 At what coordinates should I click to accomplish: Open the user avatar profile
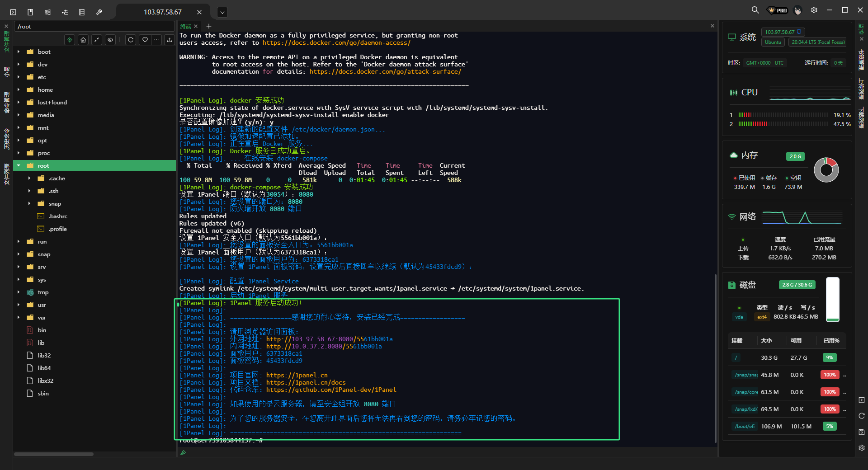click(x=798, y=10)
